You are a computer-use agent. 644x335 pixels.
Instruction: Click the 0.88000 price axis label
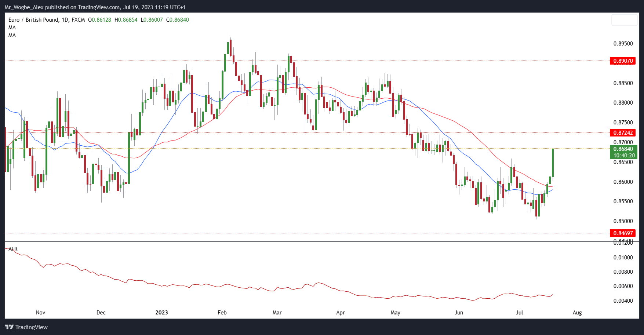click(x=623, y=103)
